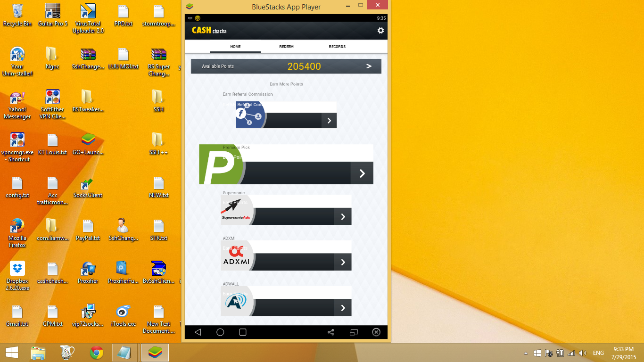Open the RECORDS tab

coord(337,47)
